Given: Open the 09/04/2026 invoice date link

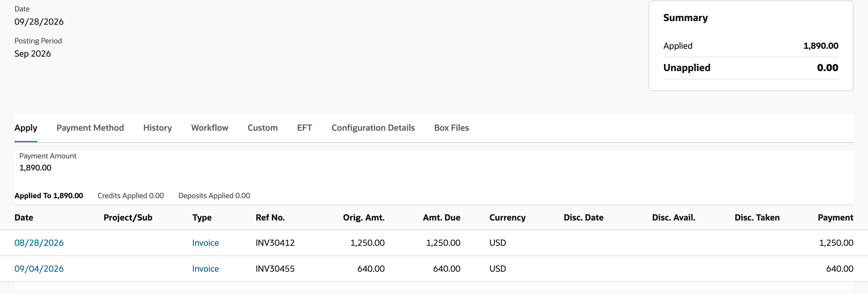Looking at the screenshot, I should point(39,269).
